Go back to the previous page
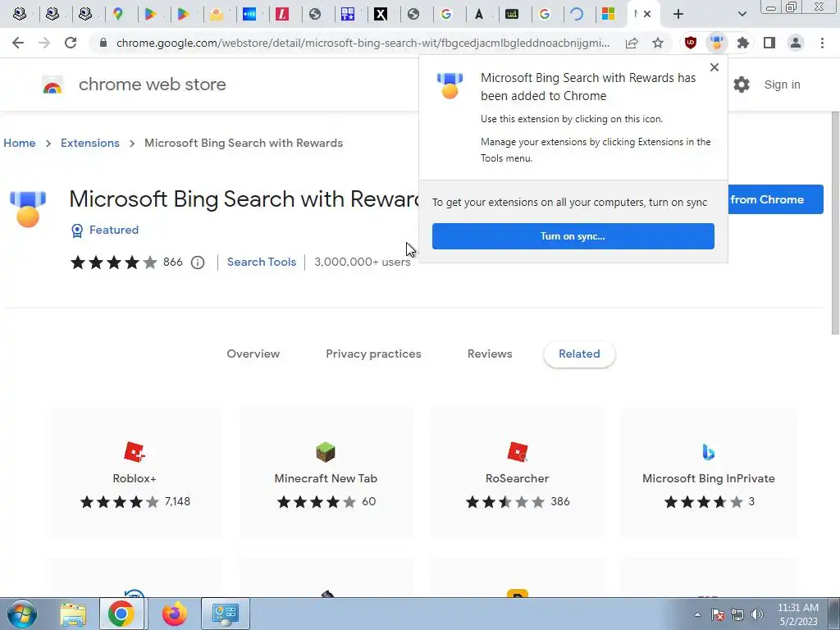The image size is (840, 630). pos(18,43)
